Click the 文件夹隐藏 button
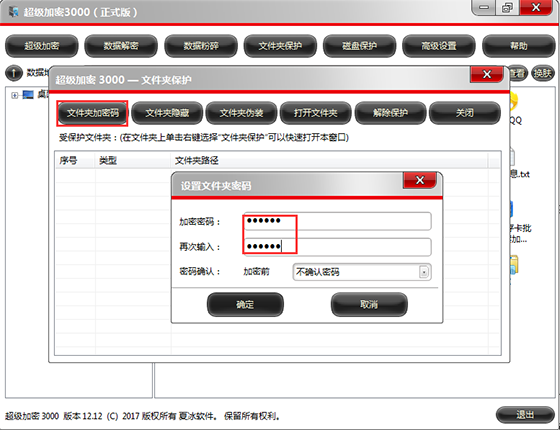Screen dimensions: 560x430 [167, 113]
